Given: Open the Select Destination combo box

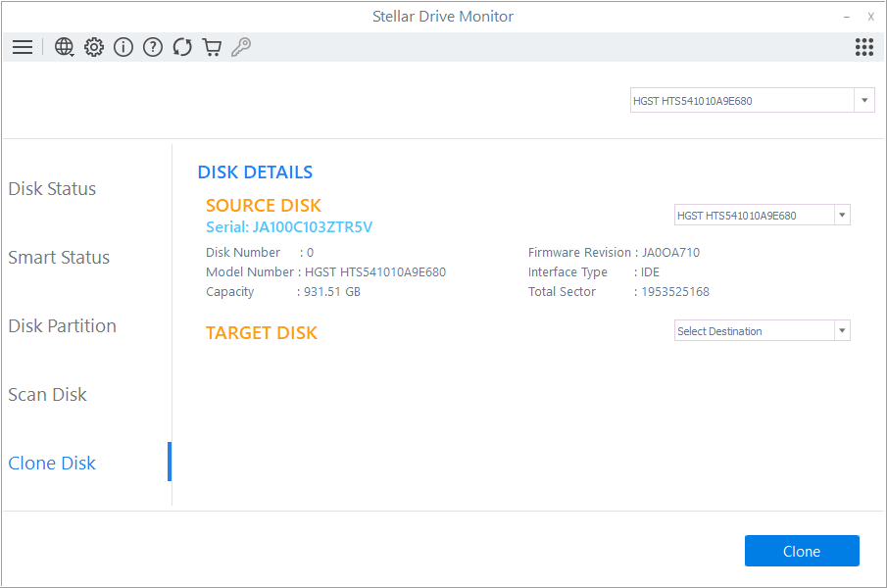Looking at the screenshot, I should coord(762,331).
